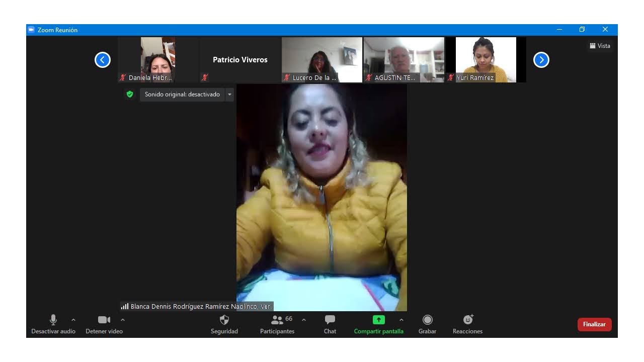644x362 pixels.
Task: Click green encryption shield icon
Action: (x=130, y=94)
